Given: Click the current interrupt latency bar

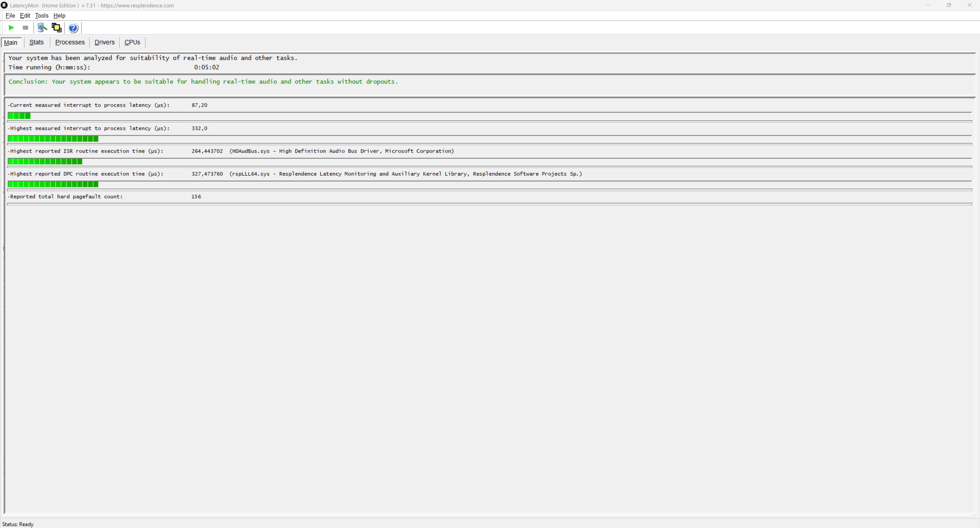Looking at the screenshot, I should 19,116.
